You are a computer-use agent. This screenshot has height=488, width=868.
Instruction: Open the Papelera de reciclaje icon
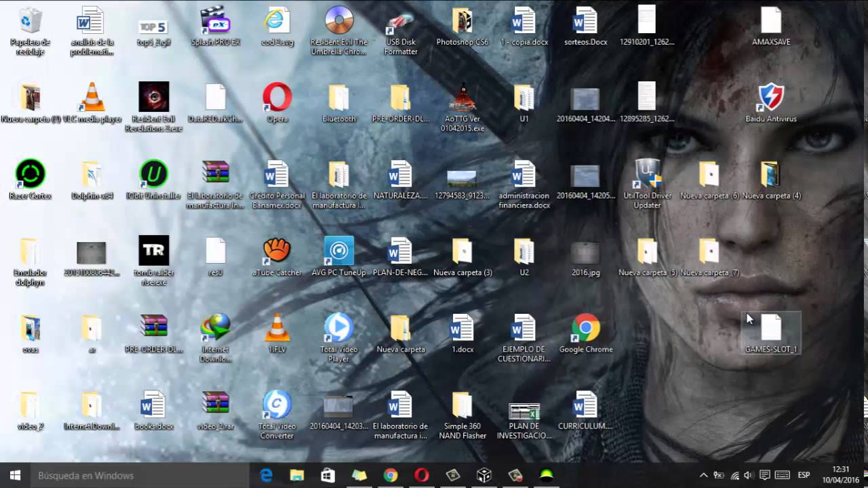click(x=31, y=30)
